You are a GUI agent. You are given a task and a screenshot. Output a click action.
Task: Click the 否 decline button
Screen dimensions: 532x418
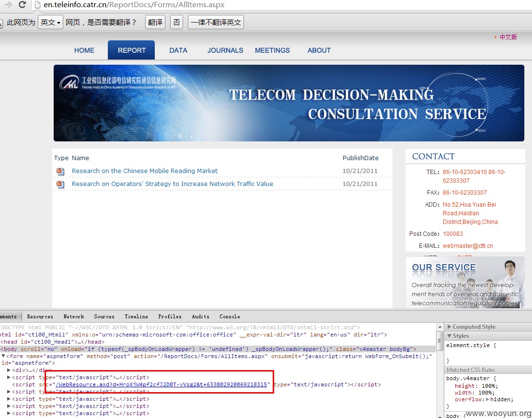click(x=176, y=23)
